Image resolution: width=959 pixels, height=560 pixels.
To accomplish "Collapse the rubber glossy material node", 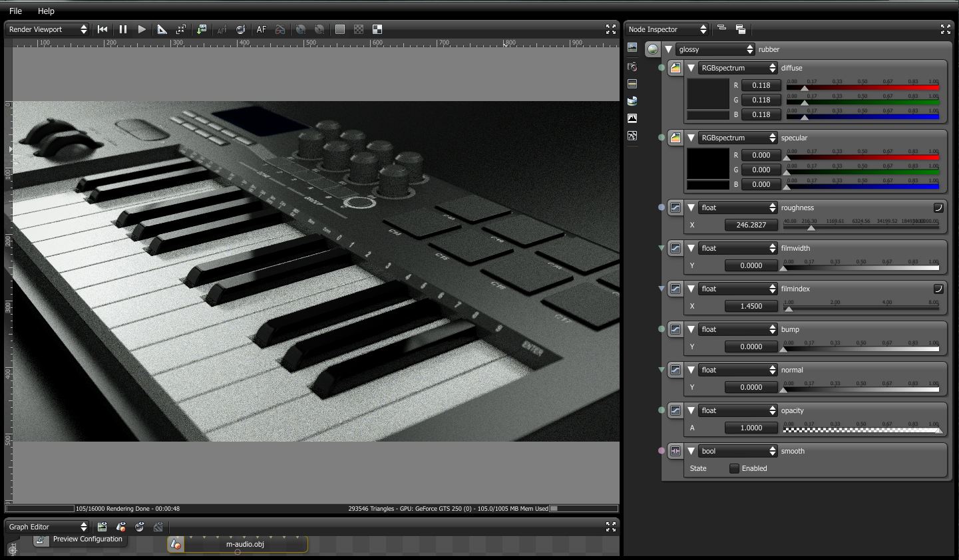I will pyautogui.click(x=668, y=49).
